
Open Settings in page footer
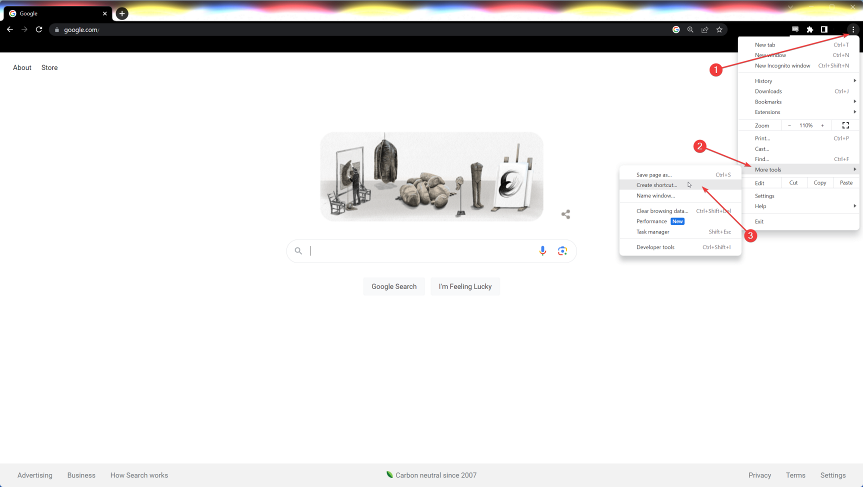point(833,475)
